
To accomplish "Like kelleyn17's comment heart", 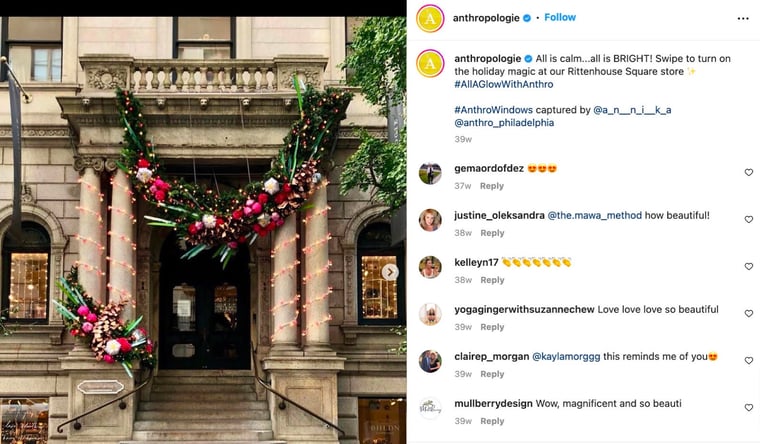I will (x=749, y=267).
